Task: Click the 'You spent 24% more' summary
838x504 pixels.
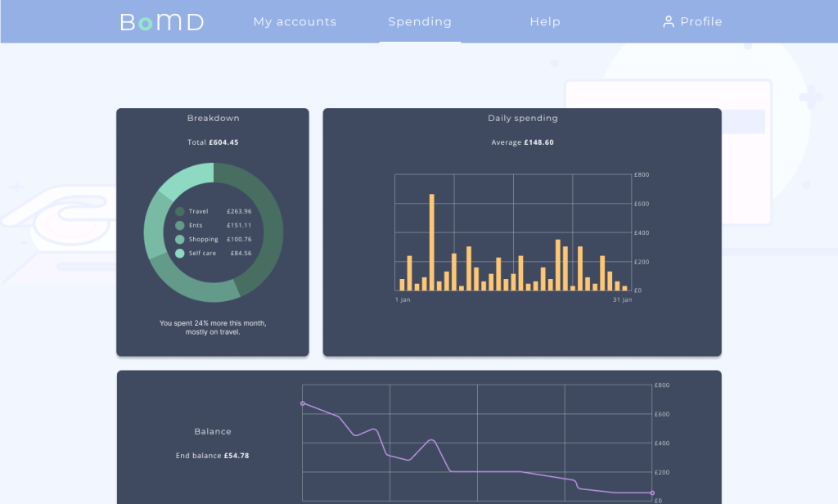Action: pyautogui.click(x=213, y=327)
